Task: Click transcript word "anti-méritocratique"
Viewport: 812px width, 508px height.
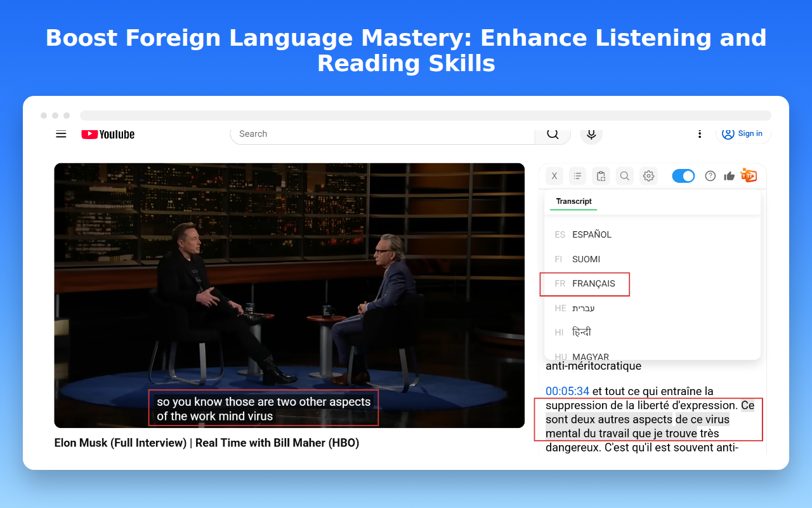Action: (x=593, y=366)
